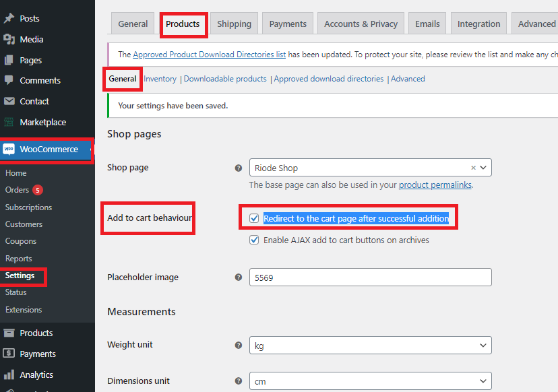Toggle Redirect to the cart page checkbox
This screenshot has height=392, width=558.
pos(254,218)
